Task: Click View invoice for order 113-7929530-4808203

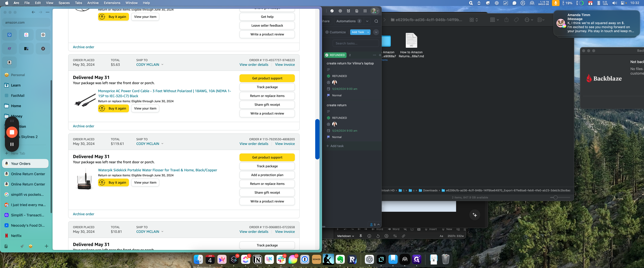Action: pyautogui.click(x=285, y=144)
